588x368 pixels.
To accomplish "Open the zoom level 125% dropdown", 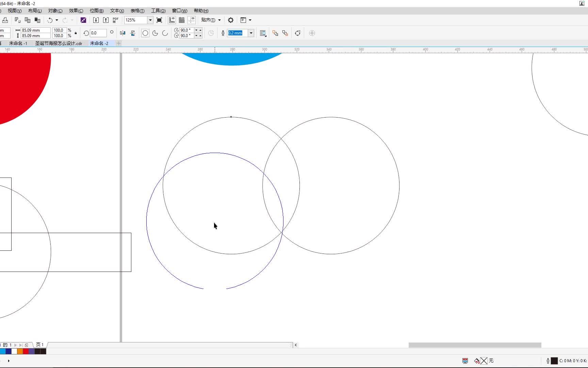I will pos(150,20).
